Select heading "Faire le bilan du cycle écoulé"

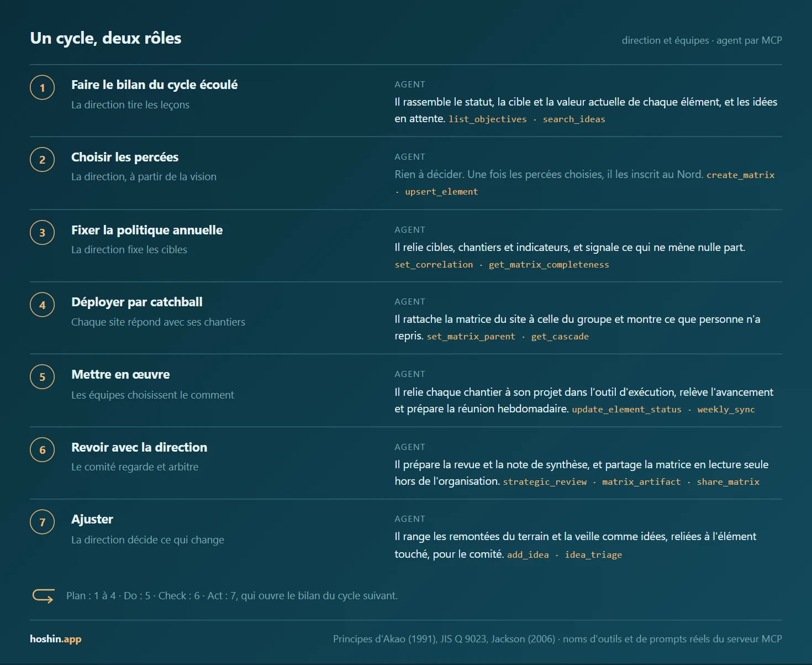155,85
